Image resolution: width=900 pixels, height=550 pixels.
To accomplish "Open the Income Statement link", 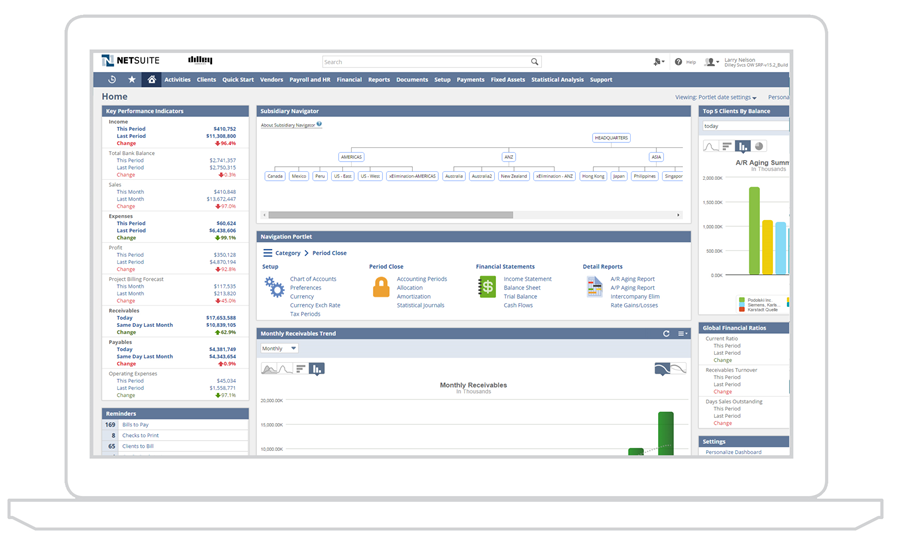I will 527,279.
